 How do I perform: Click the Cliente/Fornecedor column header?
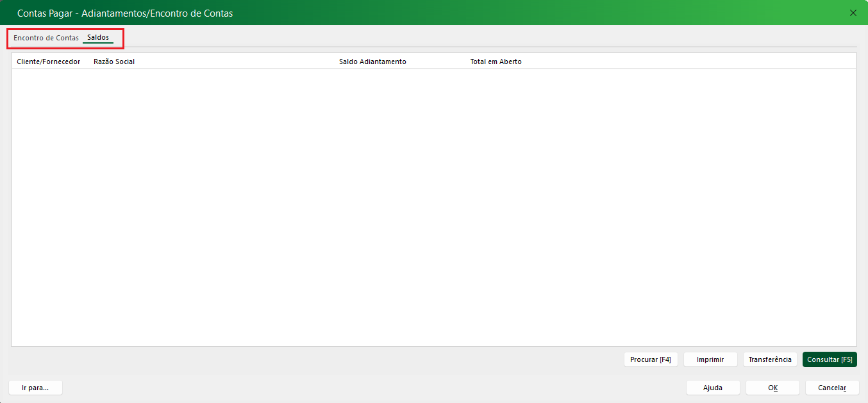(x=49, y=62)
